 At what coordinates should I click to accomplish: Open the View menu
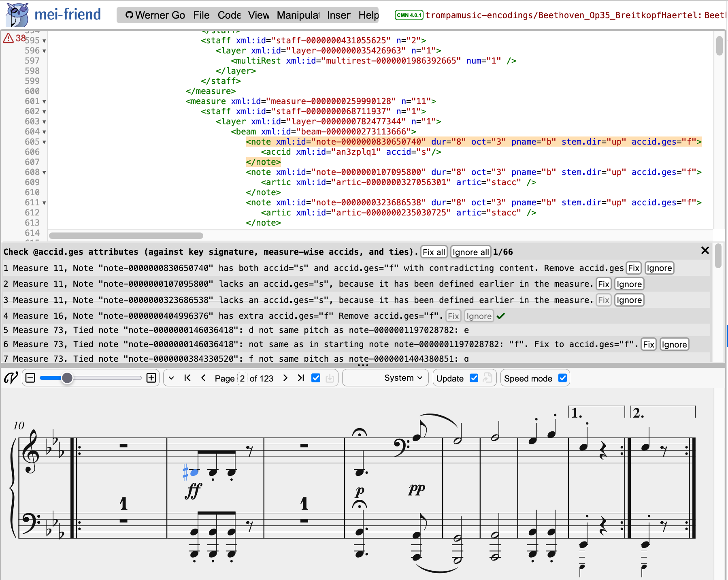coord(259,15)
